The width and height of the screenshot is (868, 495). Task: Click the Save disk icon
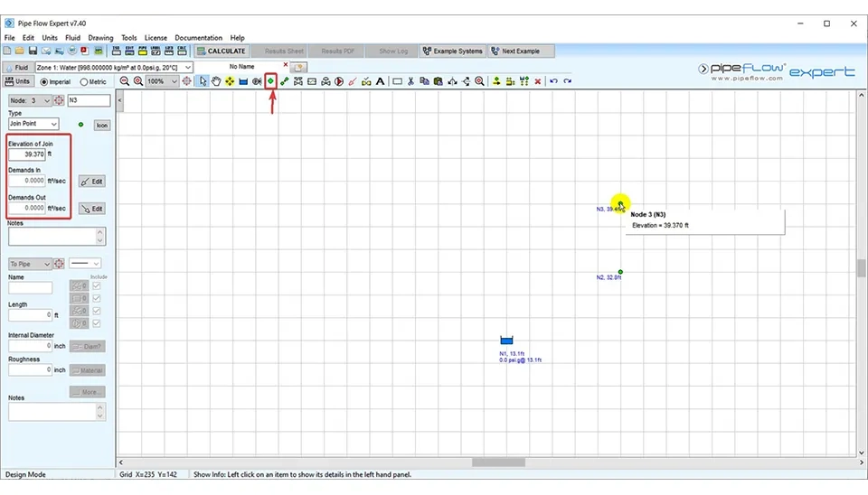33,51
